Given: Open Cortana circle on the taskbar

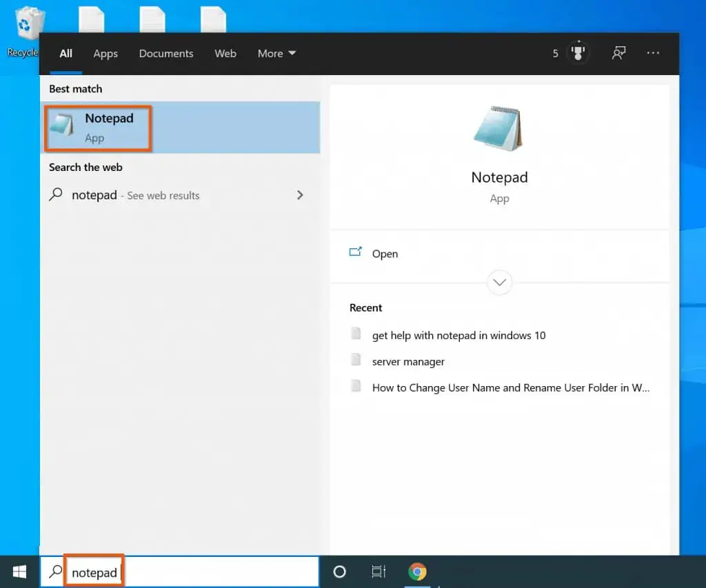Looking at the screenshot, I should click(339, 571).
